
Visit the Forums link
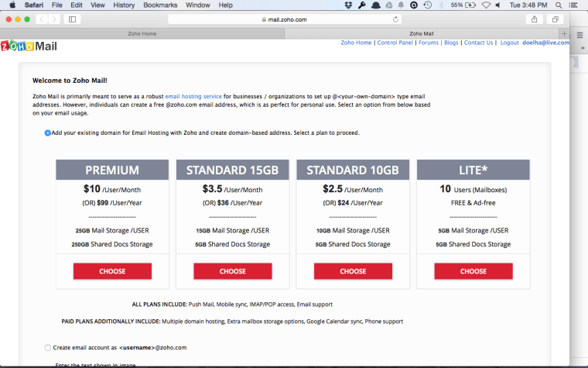click(429, 43)
